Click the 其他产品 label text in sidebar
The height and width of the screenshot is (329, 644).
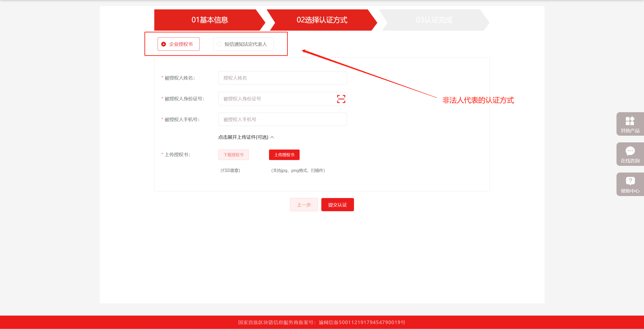tap(630, 131)
